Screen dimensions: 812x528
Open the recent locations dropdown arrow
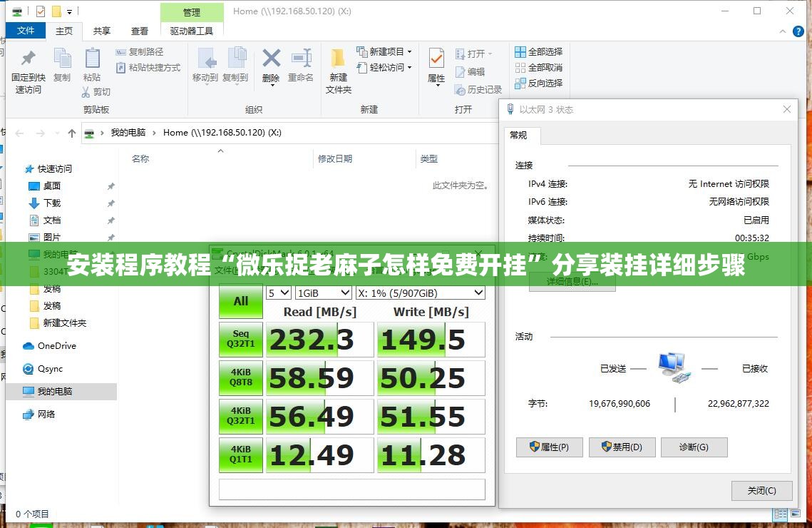(57, 133)
